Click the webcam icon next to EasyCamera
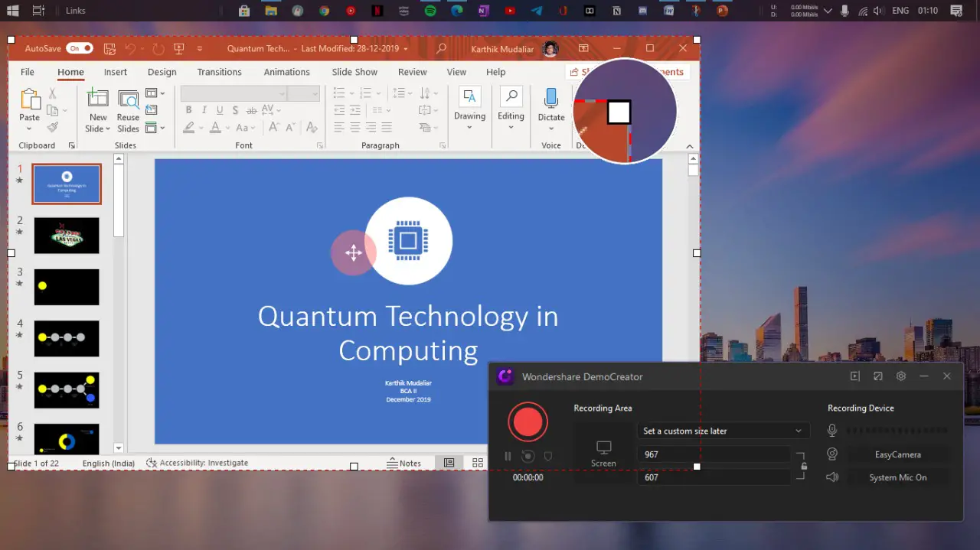This screenshot has width=980, height=550. pyautogui.click(x=832, y=454)
